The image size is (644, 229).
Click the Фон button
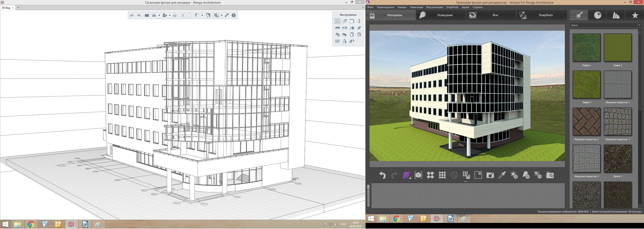coord(491,15)
